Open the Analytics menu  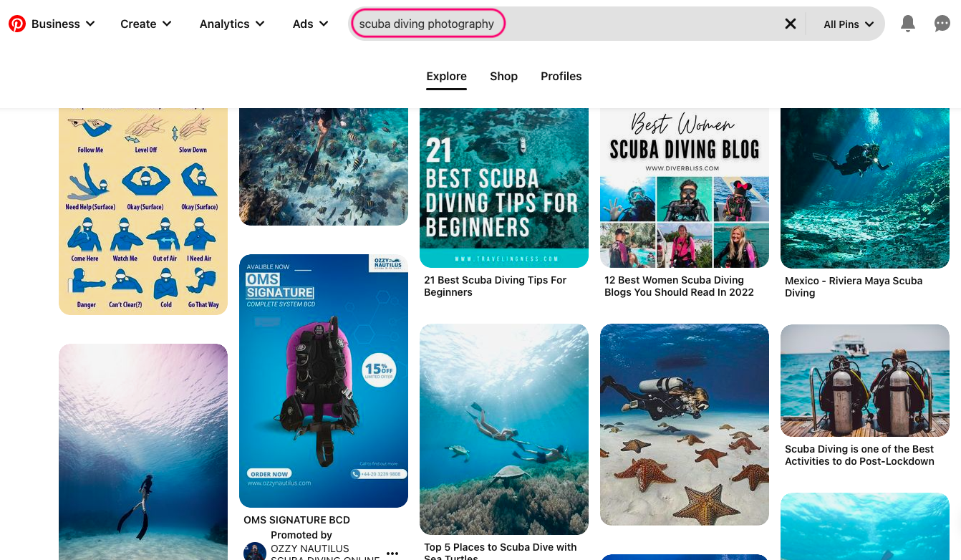[231, 23]
